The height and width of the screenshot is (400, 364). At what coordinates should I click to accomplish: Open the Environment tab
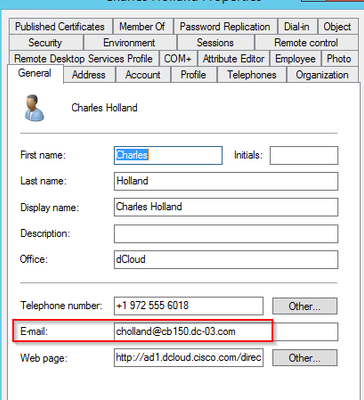tap(129, 43)
